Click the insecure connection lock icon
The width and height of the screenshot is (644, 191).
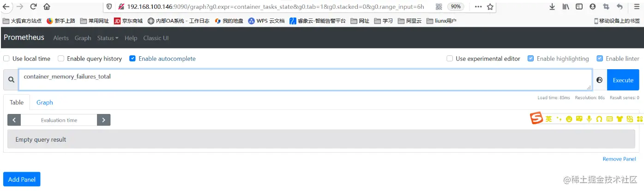coord(121,6)
